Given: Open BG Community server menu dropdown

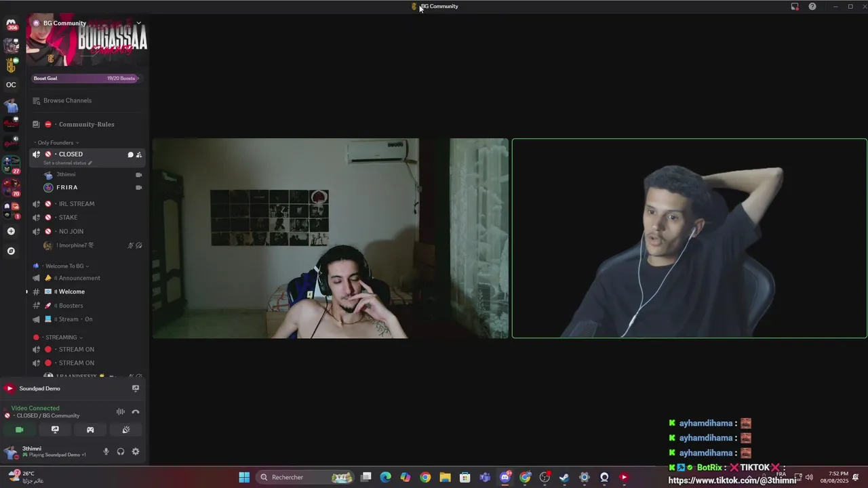Looking at the screenshot, I should pyautogui.click(x=138, y=23).
